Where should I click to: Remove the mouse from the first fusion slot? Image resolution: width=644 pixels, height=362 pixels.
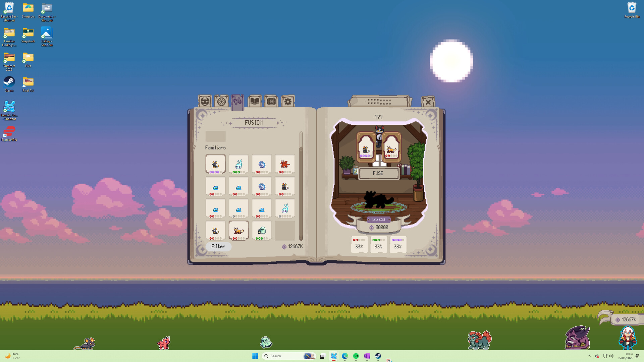[366, 147]
